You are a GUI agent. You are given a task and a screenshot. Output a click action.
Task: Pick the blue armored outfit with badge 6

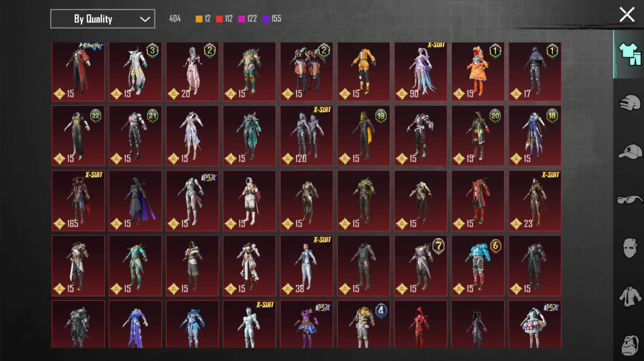(478, 266)
